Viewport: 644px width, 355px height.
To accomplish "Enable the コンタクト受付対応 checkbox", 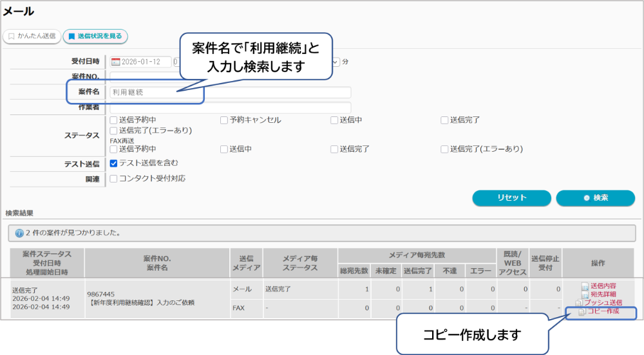I will 114,179.
